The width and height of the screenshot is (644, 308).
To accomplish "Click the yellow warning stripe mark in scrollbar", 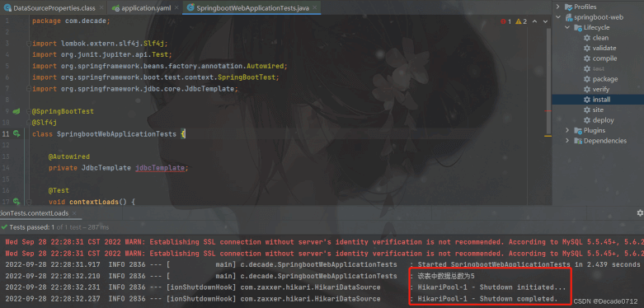I will (548, 135).
